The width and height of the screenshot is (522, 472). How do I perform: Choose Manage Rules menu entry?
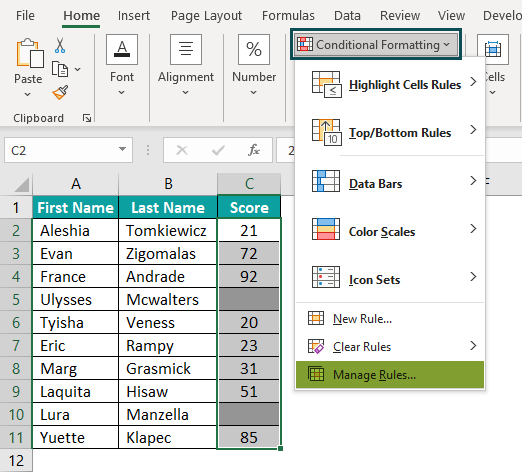(390, 375)
